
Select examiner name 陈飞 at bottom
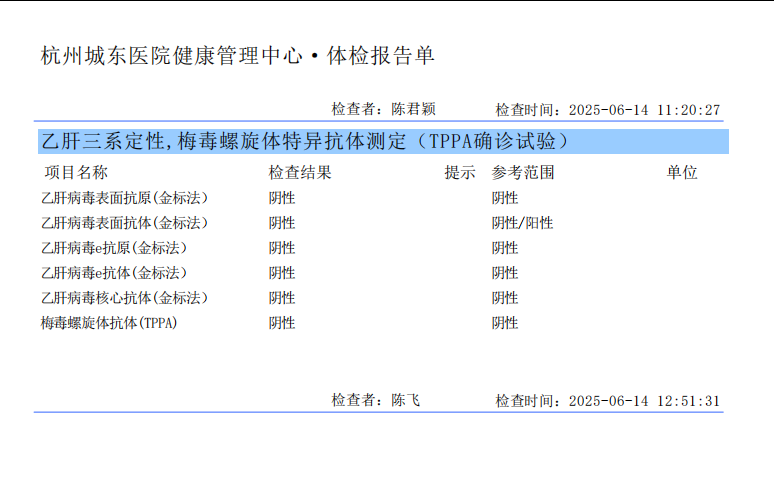406,400
